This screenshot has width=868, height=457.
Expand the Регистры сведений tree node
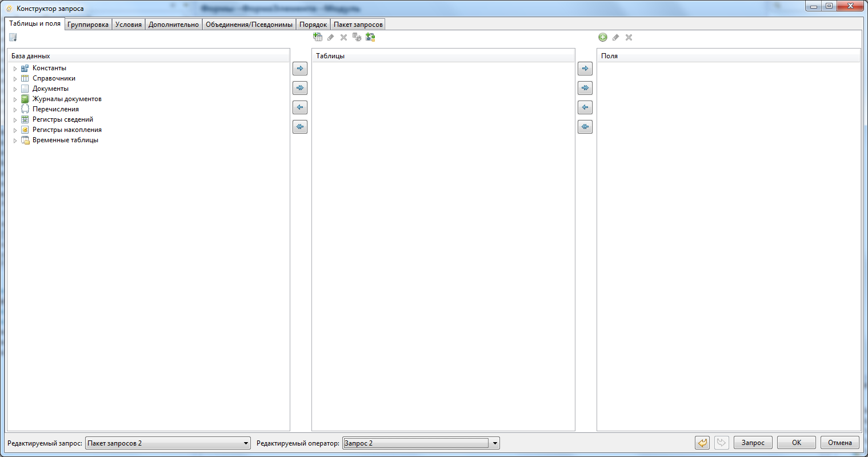point(15,120)
